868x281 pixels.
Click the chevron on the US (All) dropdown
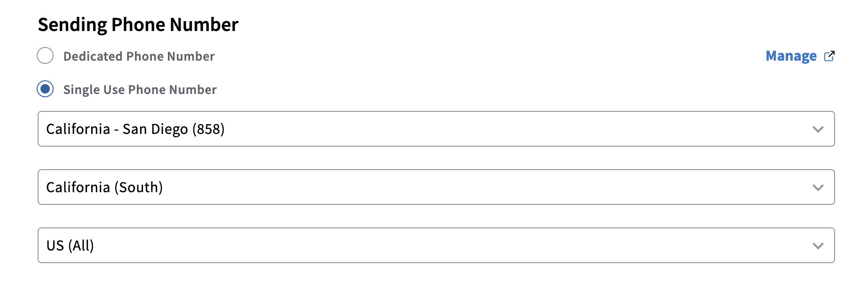tap(818, 245)
